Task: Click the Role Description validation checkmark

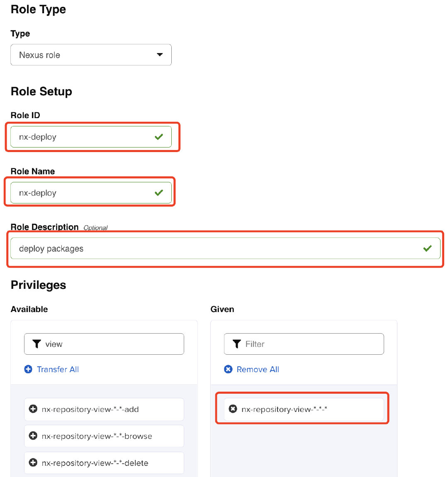Action: coord(427,249)
